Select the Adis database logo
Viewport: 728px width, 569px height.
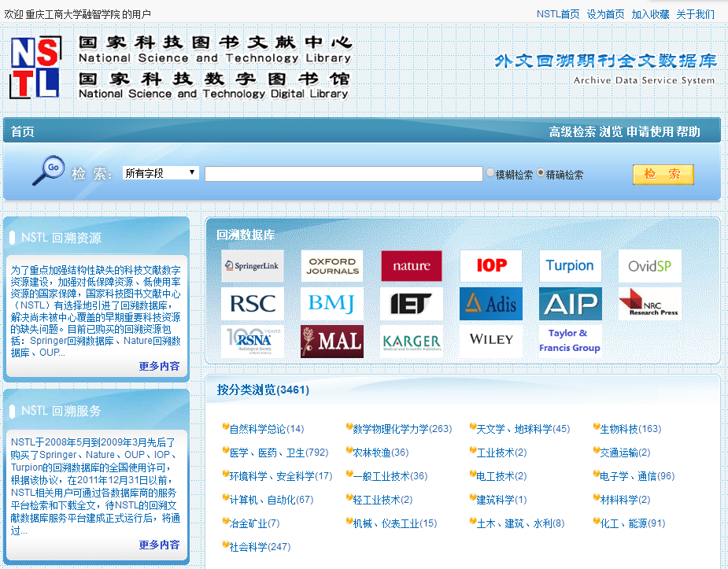pos(491,304)
